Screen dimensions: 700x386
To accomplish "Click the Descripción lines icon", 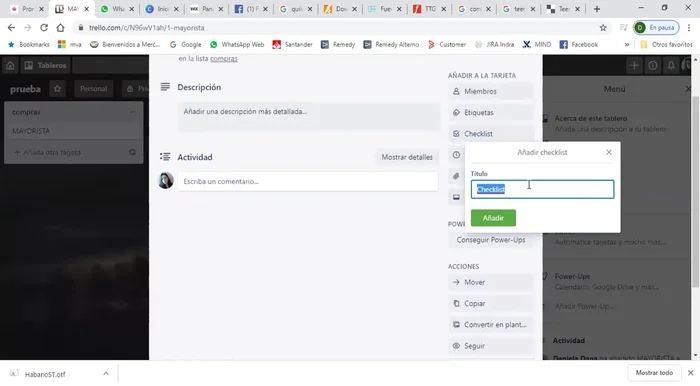I will click(x=165, y=87).
